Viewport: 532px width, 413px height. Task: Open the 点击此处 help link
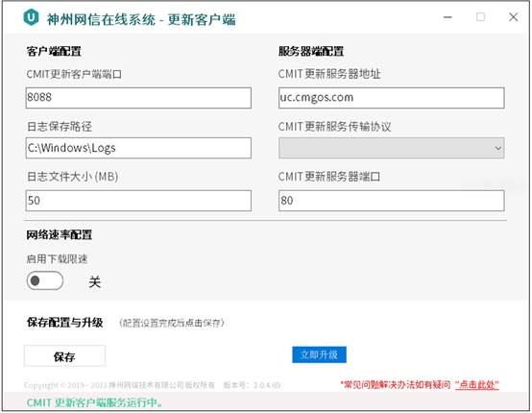point(476,384)
